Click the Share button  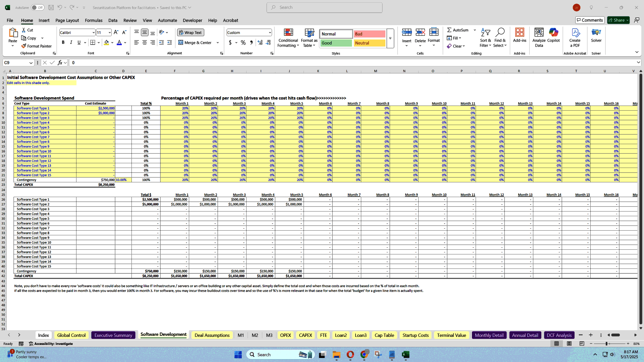tap(619, 20)
